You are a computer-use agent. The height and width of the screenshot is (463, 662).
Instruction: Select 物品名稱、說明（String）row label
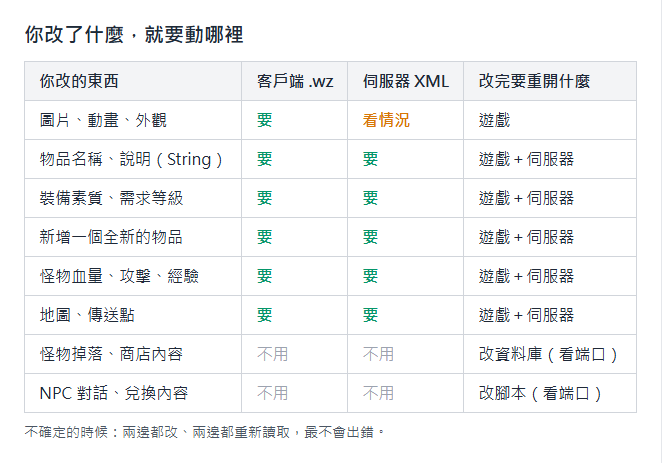131,159
